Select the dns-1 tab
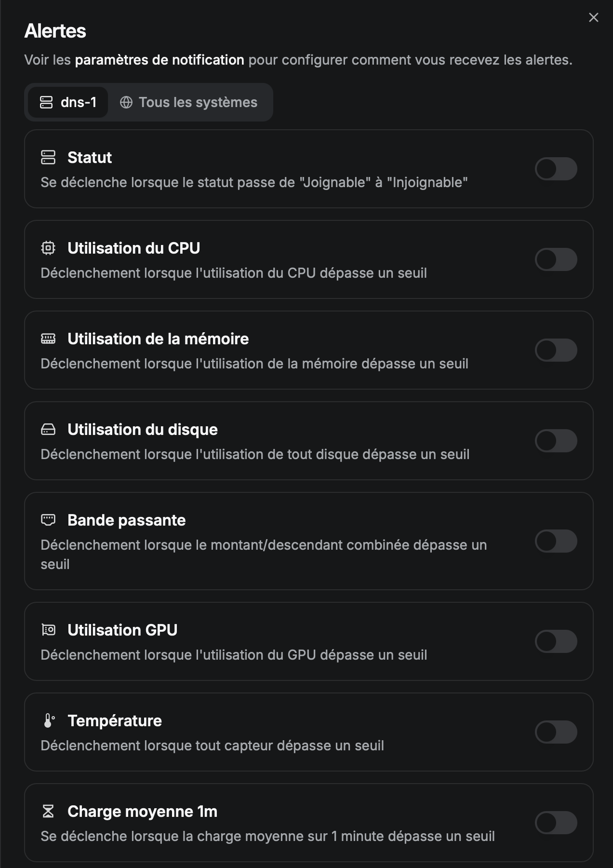Image resolution: width=613 pixels, height=868 pixels. point(68,102)
